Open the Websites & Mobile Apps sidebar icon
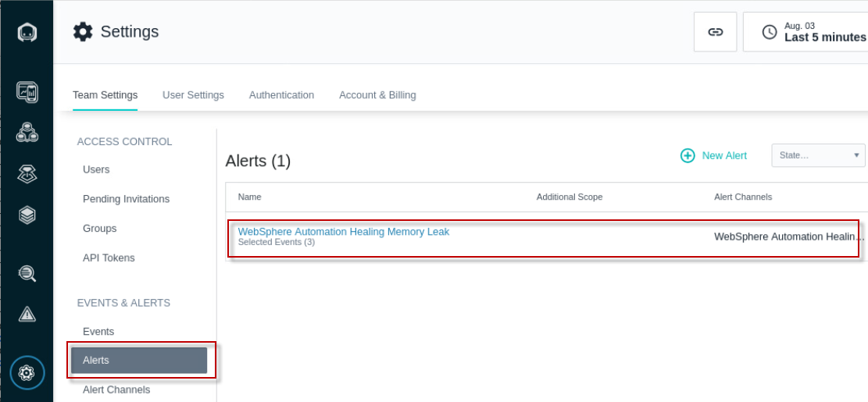This screenshot has height=402, width=868. coord(27,92)
